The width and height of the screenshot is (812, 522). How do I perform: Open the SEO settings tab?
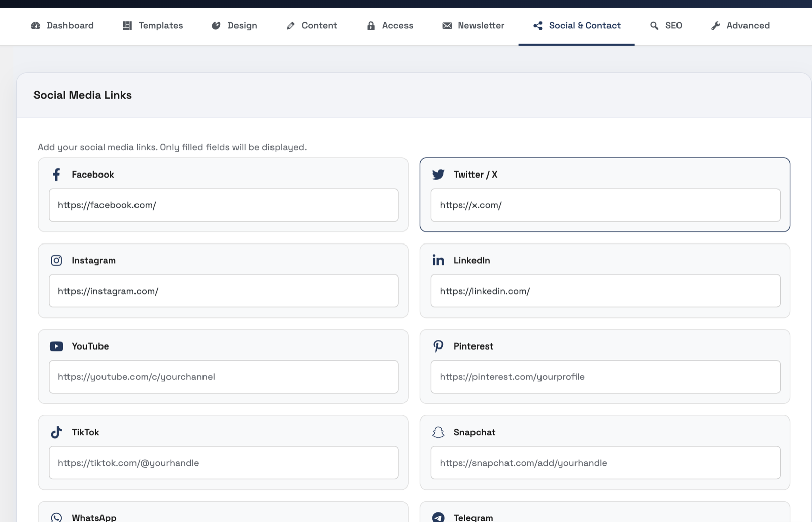[666, 26]
